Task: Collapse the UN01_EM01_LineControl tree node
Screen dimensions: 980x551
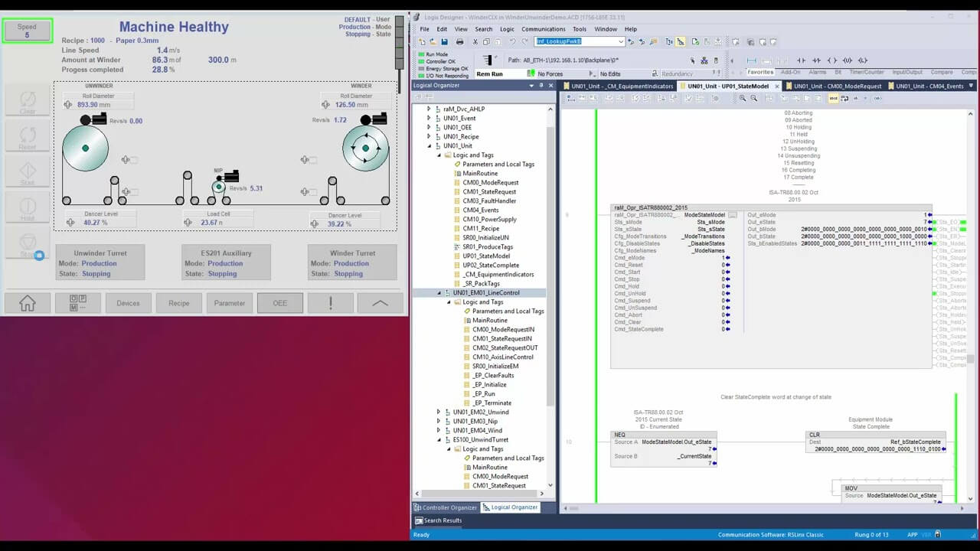Action: click(438, 292)
